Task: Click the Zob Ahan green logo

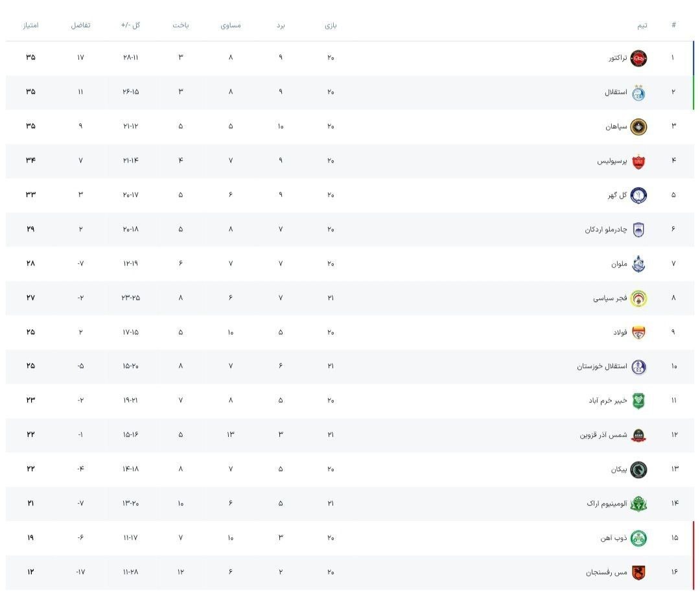Action: [638, 538]
